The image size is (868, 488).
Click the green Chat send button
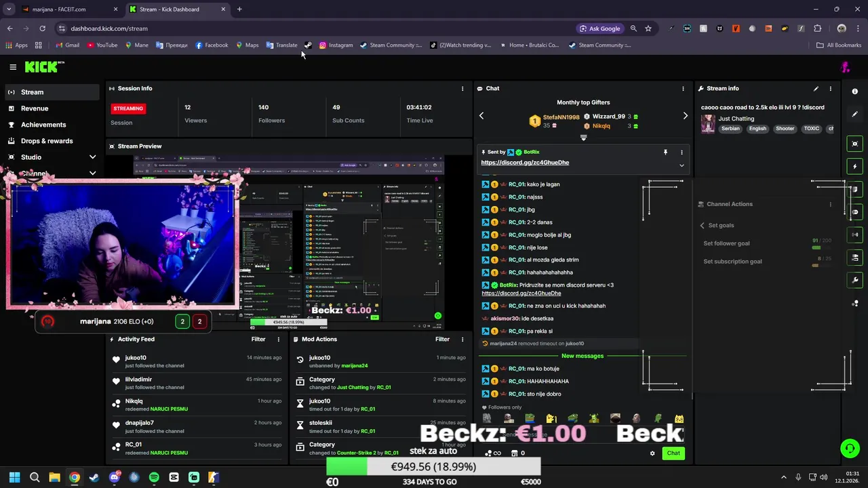pyautogui.click(x=673, y=453)
